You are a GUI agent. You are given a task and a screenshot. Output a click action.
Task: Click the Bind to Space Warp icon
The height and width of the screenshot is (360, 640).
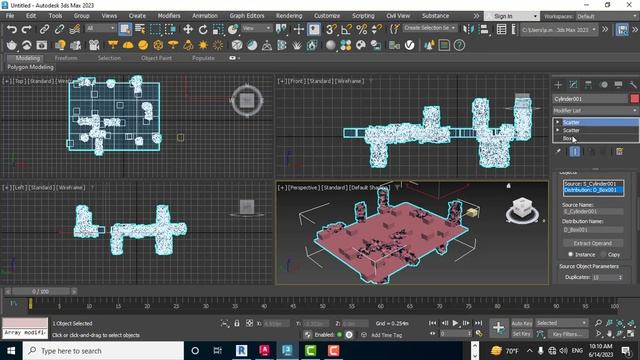pyautogui.click(x=74, y=29)
